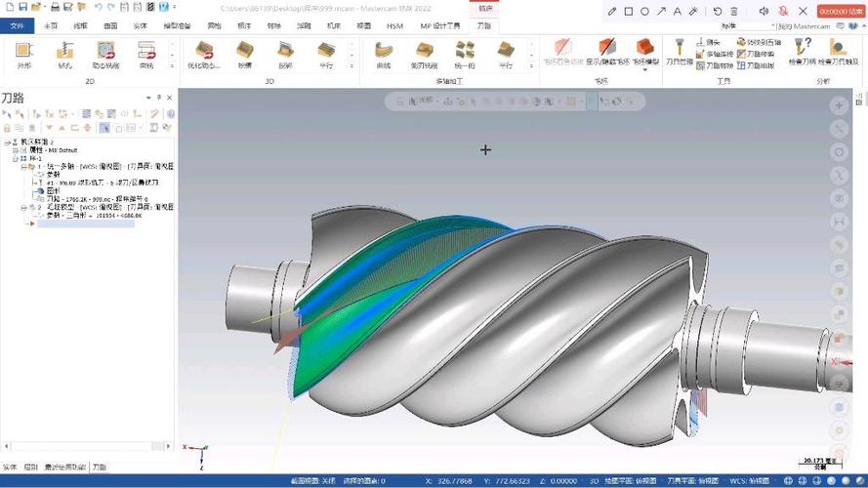Screen dimensions: 868x488
Task: Click the 刀路 panel horizontal scrollbar right arrow
Action: (168, 446)
